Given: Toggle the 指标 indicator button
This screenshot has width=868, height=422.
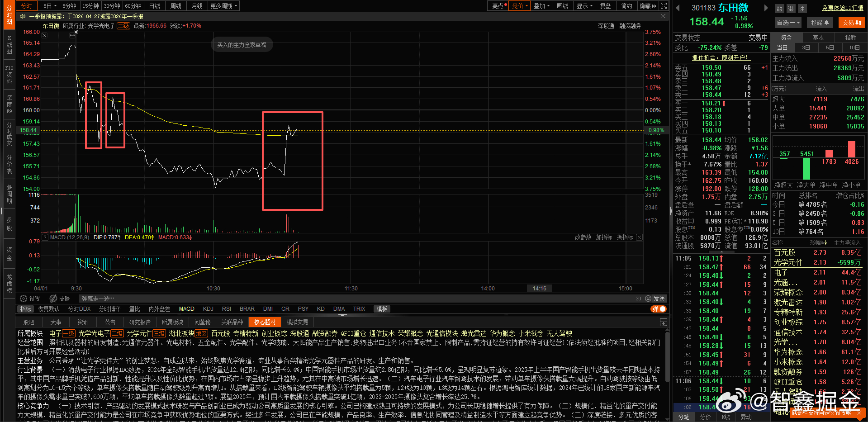Looking at the screenshot, I should point(26,309).
